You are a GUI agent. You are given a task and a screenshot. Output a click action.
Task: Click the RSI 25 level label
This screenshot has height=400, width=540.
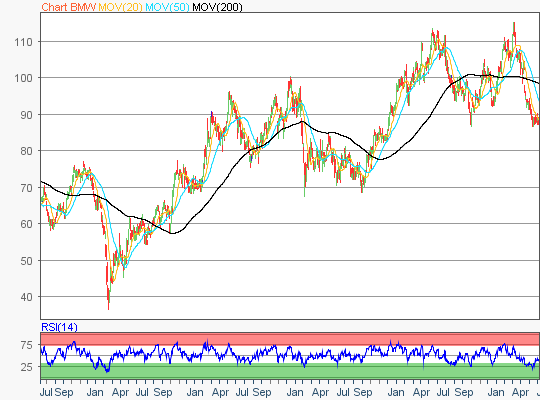[x=27, y=367]
